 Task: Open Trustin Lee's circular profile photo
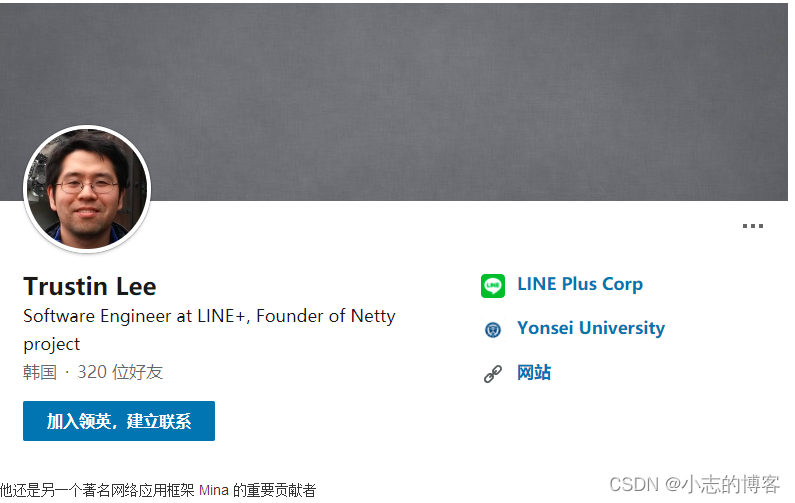point(87,189)
